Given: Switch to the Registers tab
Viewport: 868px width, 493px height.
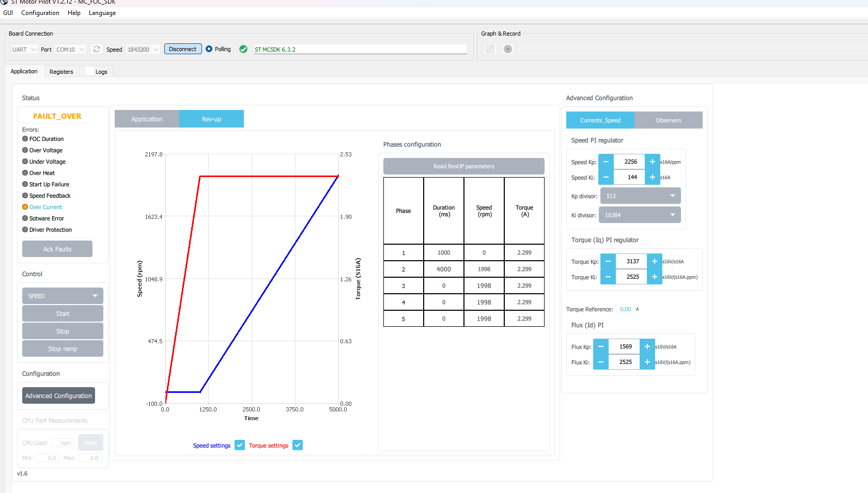Looking at the screenshot, I should coord(61,71).
